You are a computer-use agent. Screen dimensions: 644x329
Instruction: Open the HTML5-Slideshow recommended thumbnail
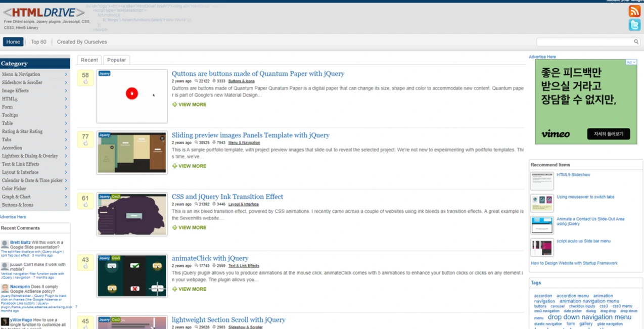coord(542,181)
